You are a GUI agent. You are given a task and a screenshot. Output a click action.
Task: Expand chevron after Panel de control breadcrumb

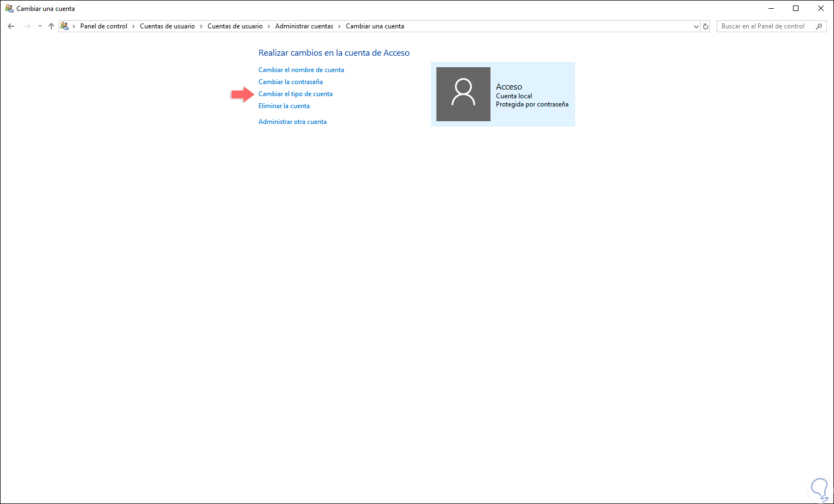tap(133, 26)
